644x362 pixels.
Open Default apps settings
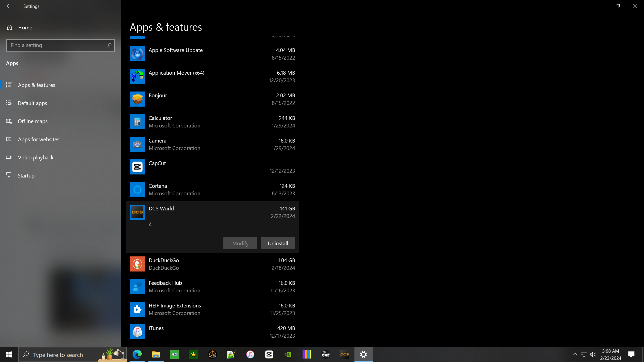click(x=60, y=103)
